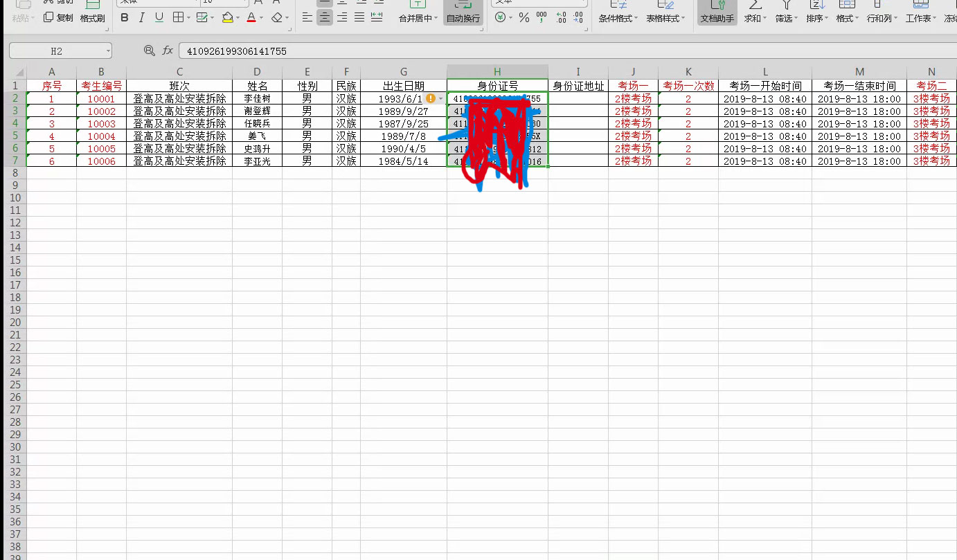Image resolution: width=957 pixels, height=560 pixels.
Task: Click the exam ID cell 10004
Action: point(101,136)
